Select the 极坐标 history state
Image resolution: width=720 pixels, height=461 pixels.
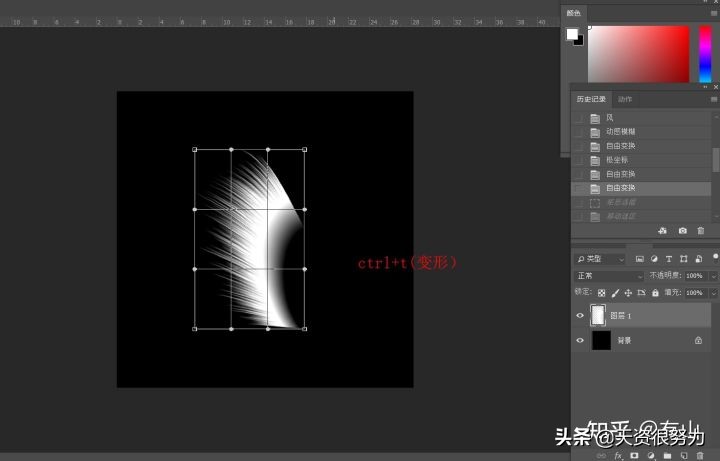point(641,160)
